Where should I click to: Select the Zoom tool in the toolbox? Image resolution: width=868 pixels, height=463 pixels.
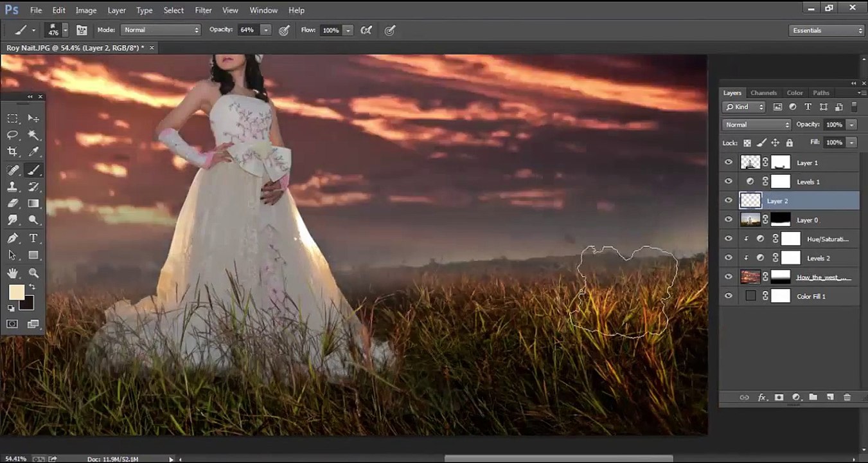click(x=33, y=273)
